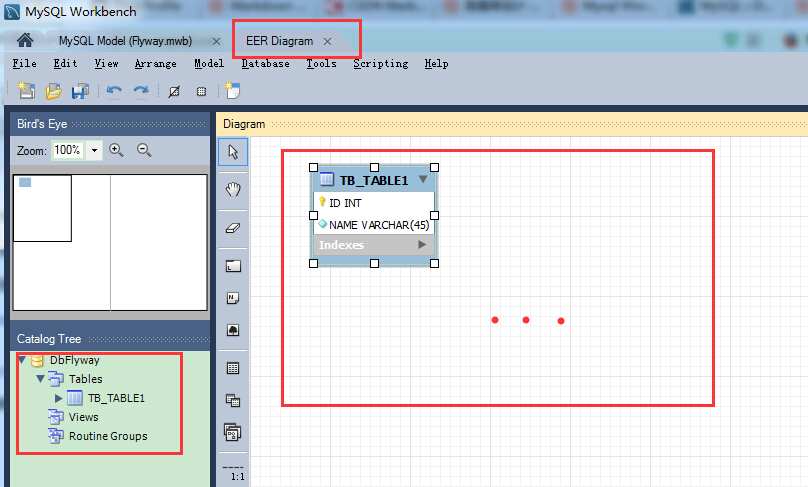
Task: Go to the Home screen tab
Action: (25, 40)
